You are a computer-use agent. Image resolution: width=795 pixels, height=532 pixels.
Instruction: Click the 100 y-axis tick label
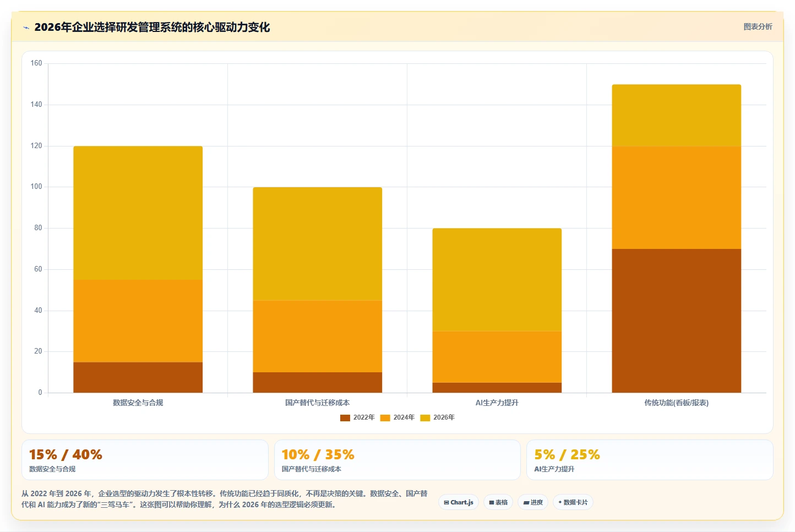coord(36,187)
